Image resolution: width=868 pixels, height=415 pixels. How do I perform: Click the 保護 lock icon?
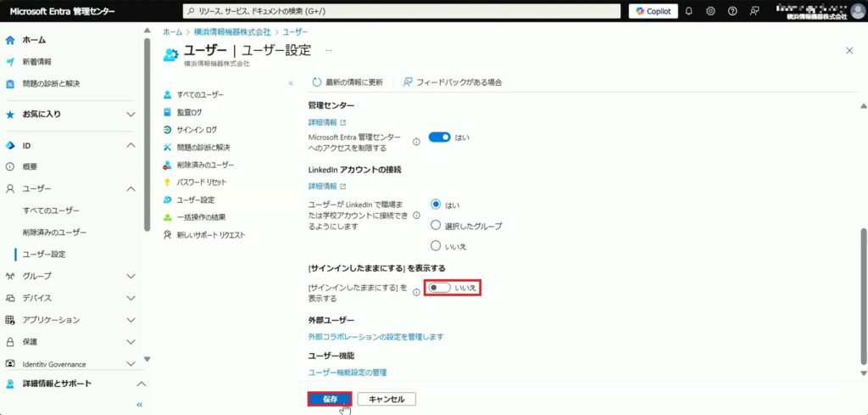(x=10, y=342)
